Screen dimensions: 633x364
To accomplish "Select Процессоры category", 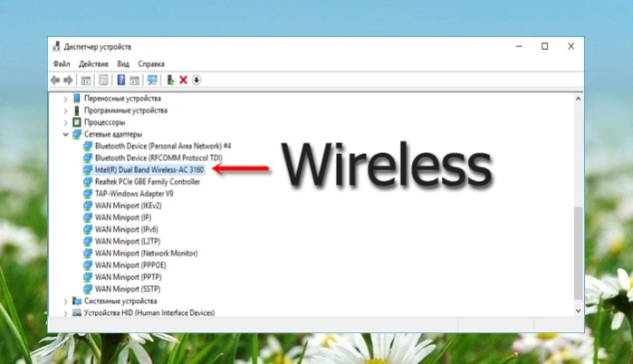I will (x=104, y=122).
